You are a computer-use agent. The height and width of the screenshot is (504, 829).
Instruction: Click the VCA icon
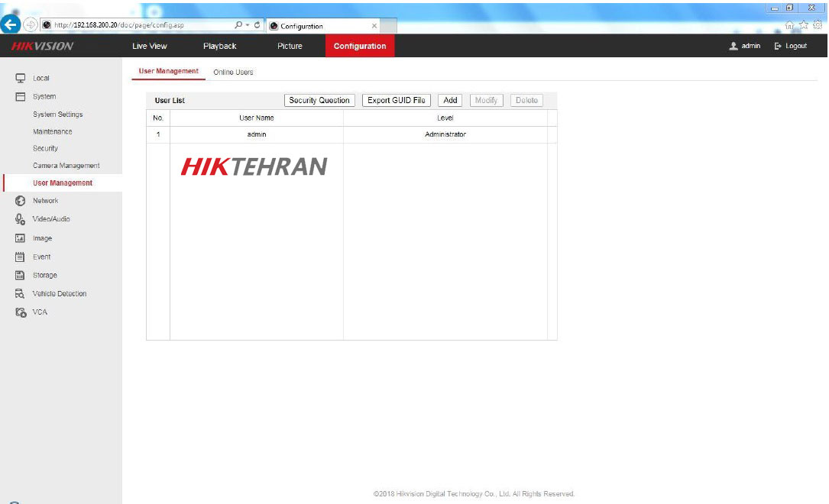click(20, 312)
